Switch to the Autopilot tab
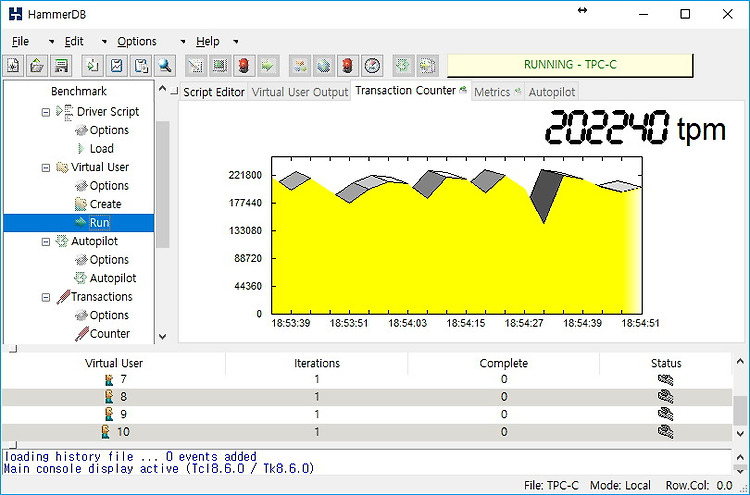Image resolution: width=750 pixels, height=495 pixels. pyautogui.click(x=551, y=92)
